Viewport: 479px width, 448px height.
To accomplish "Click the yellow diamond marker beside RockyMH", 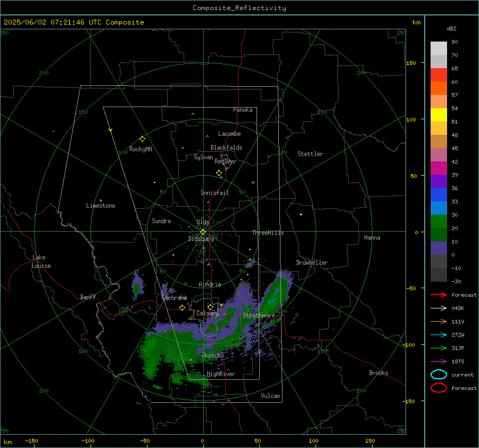I will point(142,139).
